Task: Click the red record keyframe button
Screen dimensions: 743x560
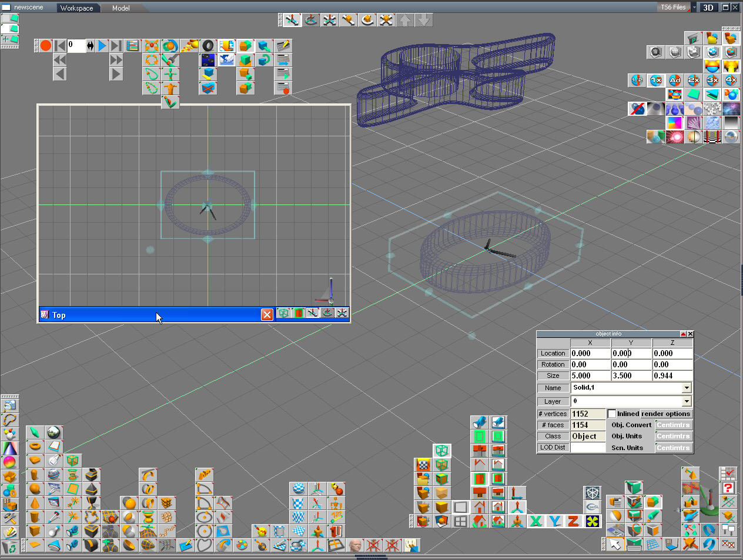Action: (x=46, y=45)
